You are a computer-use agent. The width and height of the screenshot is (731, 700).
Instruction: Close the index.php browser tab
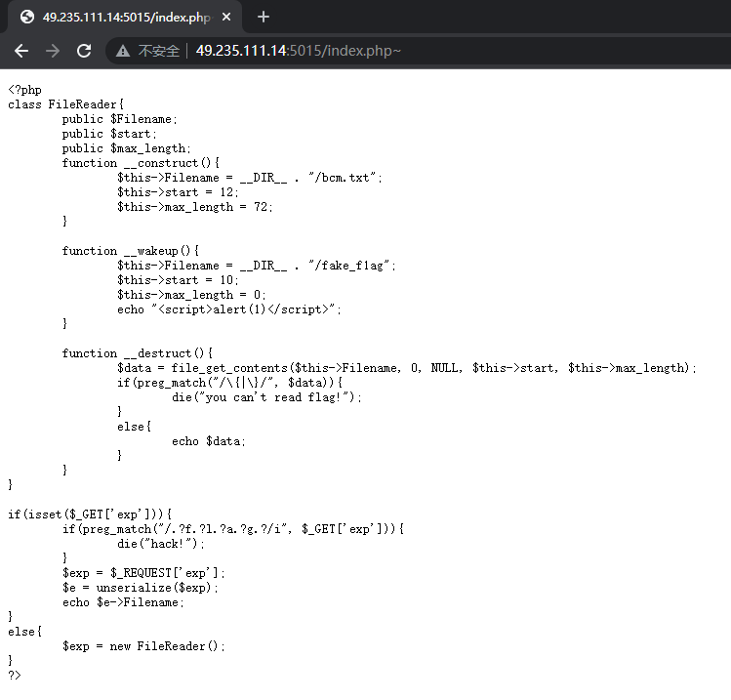pos(226,18)
